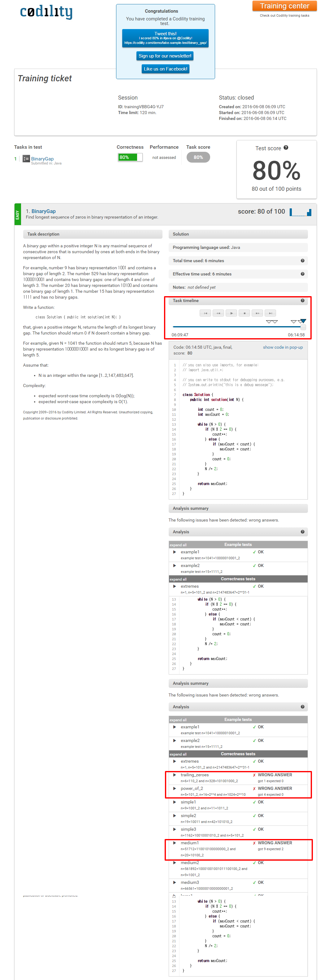Viewport: 320px width, 980px height.
Task: Click the Solution panel header
Action: click(238, 234)
